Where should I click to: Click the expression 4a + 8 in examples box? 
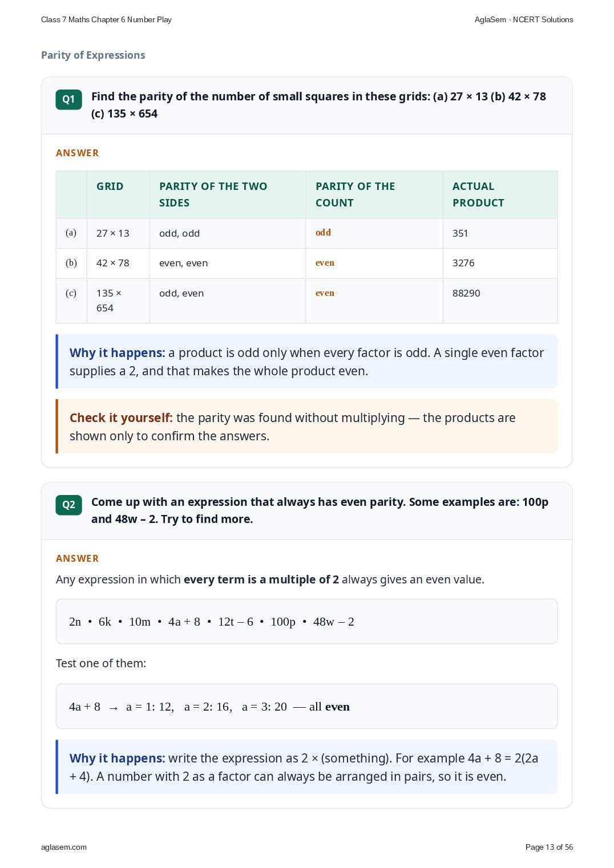[x=184, y=622]
